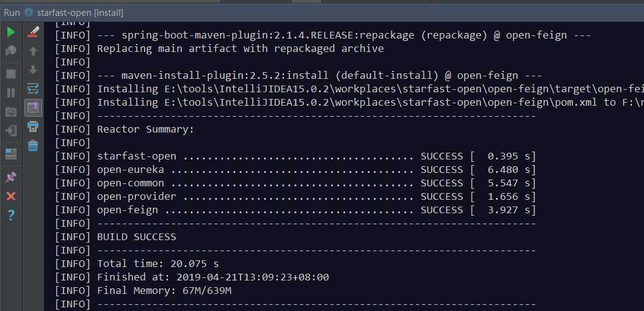Click the Run tool window title
Screen dimensions: 644x311
point(12,12)
